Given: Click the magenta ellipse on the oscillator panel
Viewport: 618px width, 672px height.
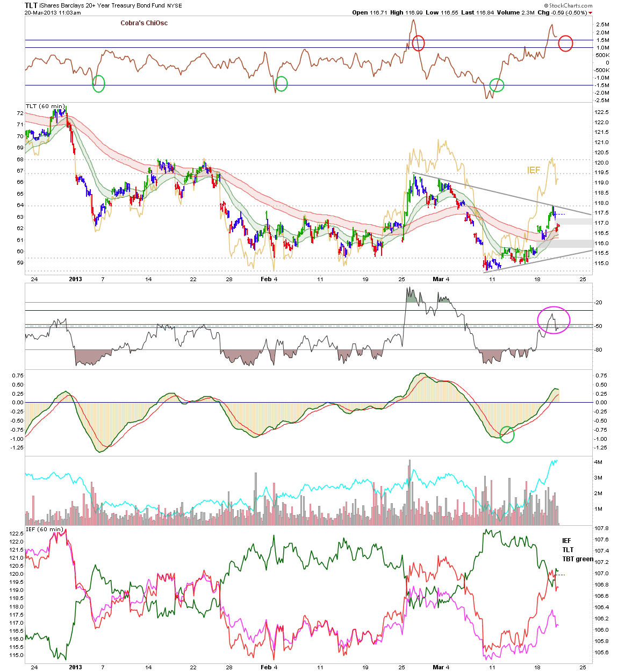Looking at the screenshot, I should [x=554, y=320].
